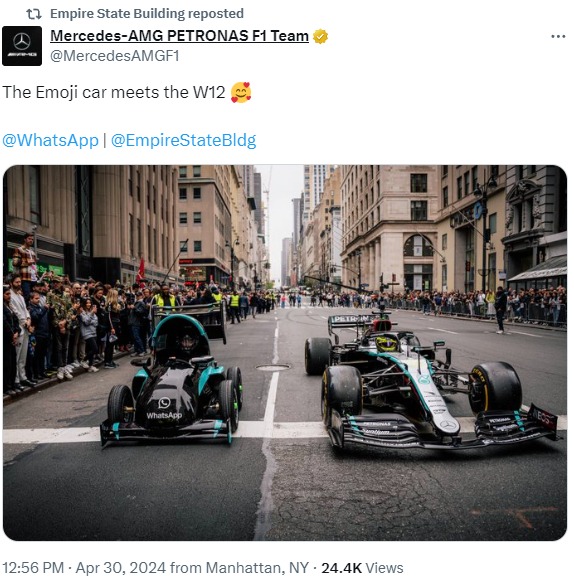Open the street photo of two cars
The height and width of the screenshot is (576, 574).
pos(285,353)
